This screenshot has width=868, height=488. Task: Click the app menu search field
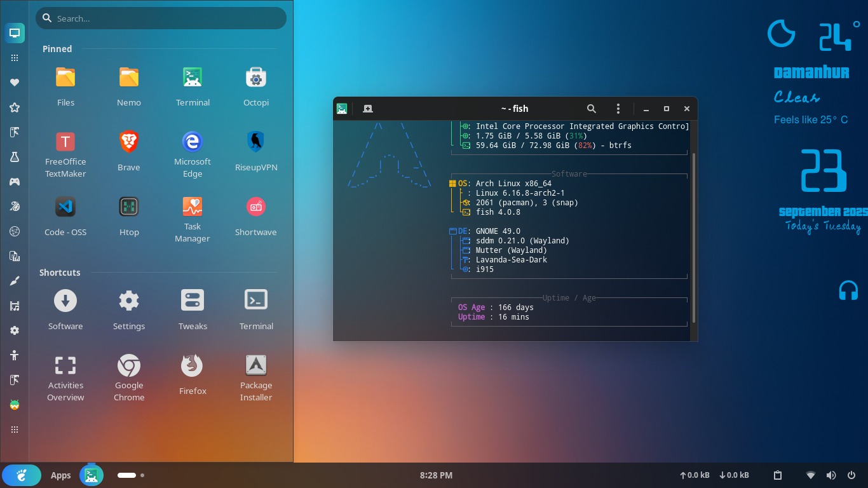tap(161, 18)
